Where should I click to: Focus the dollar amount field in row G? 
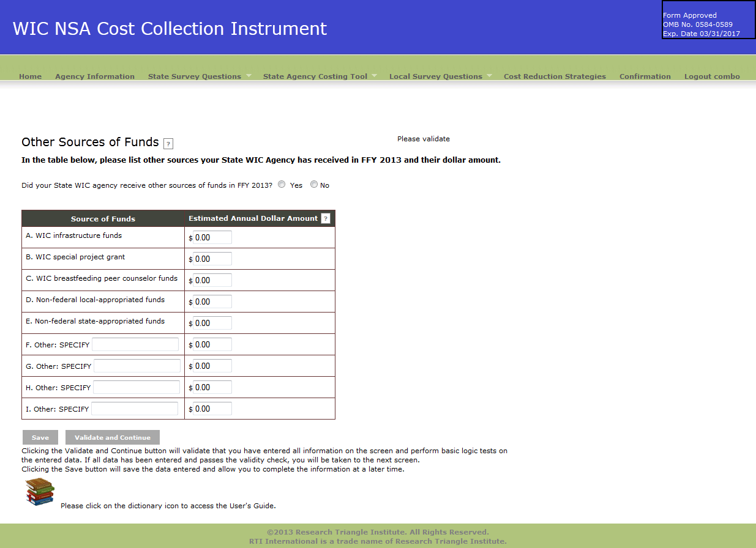click(212, 366)
